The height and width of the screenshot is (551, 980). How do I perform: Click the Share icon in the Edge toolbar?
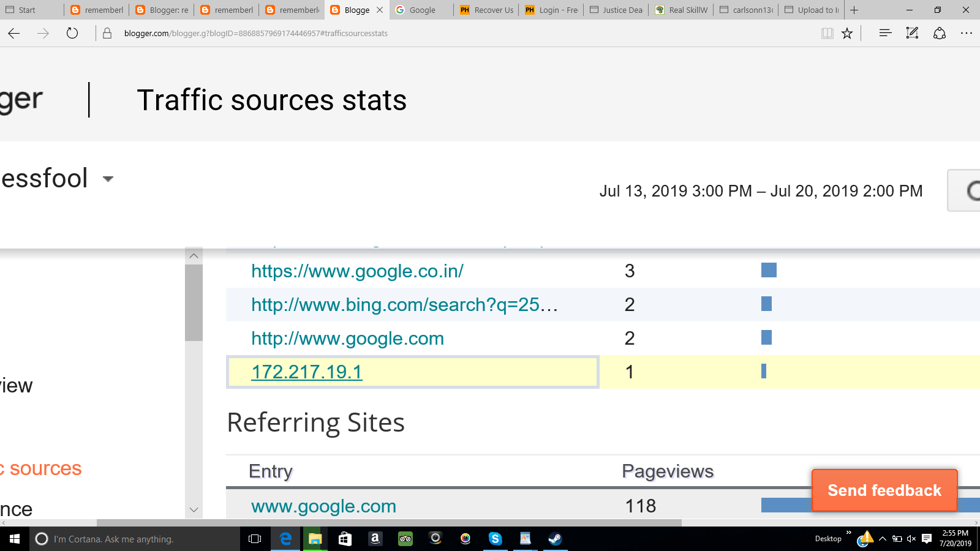tap(940, 34)
